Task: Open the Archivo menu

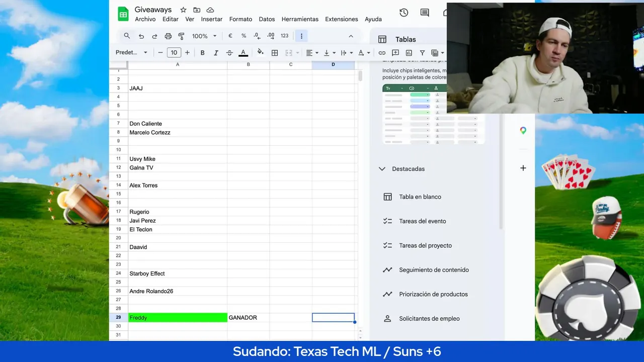Action: pos(145,19)
